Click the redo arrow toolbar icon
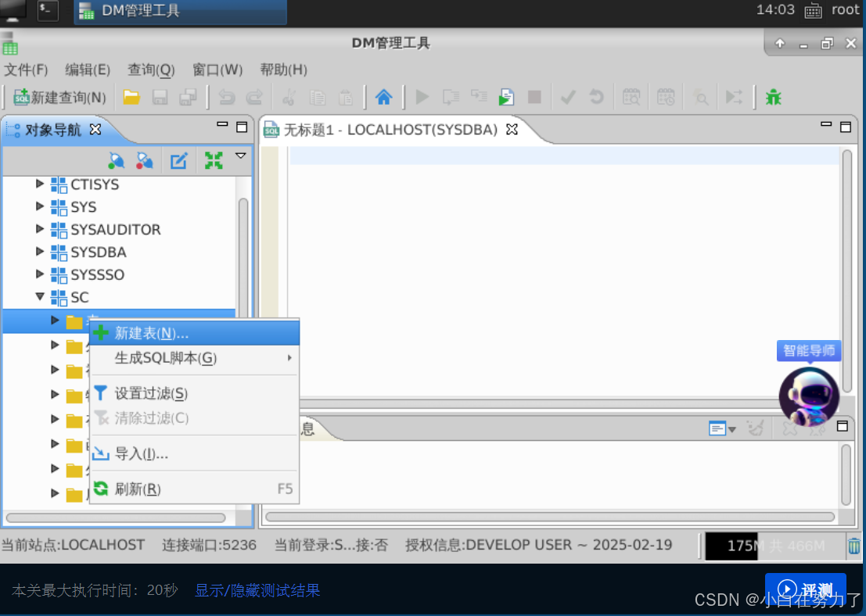The image size is (866, 616). (x=254, y=98)
